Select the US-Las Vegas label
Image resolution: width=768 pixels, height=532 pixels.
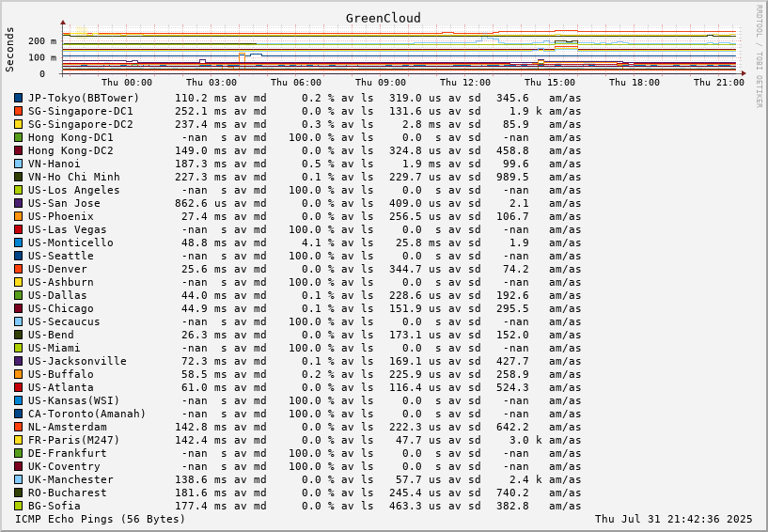(67, 229)
